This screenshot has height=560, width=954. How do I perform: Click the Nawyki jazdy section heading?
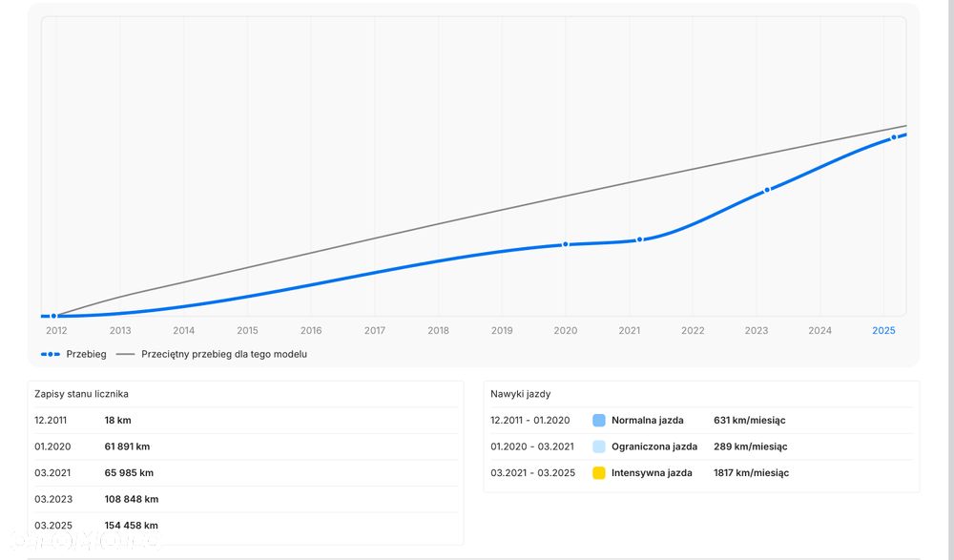tap(520, 394)
